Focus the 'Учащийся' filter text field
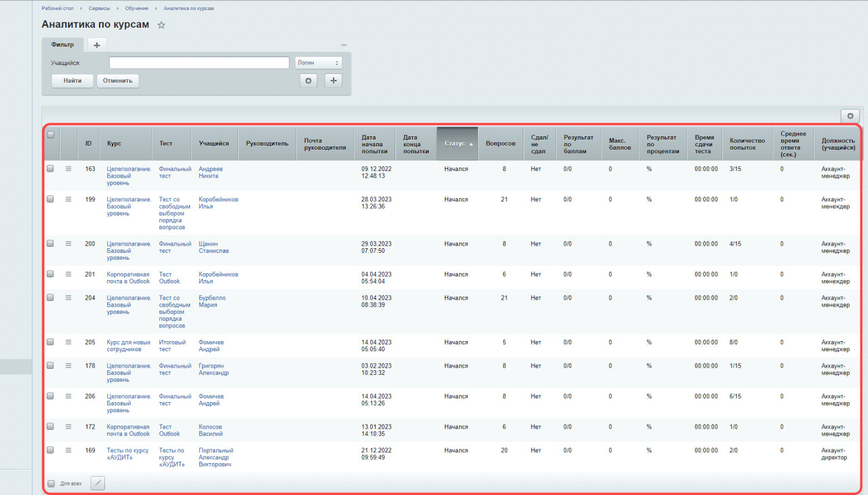 pyautogui.click(x=199, y=62)
